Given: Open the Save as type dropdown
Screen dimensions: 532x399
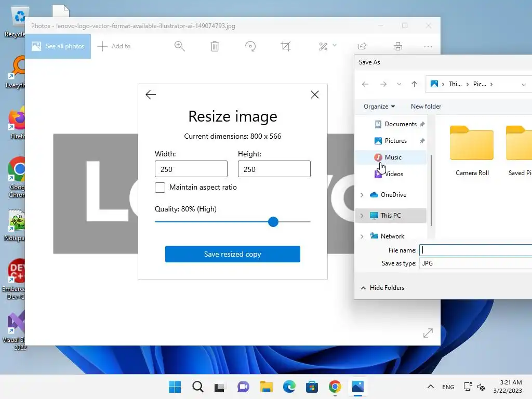Looking at the screenshot, I should click(476, 263).
